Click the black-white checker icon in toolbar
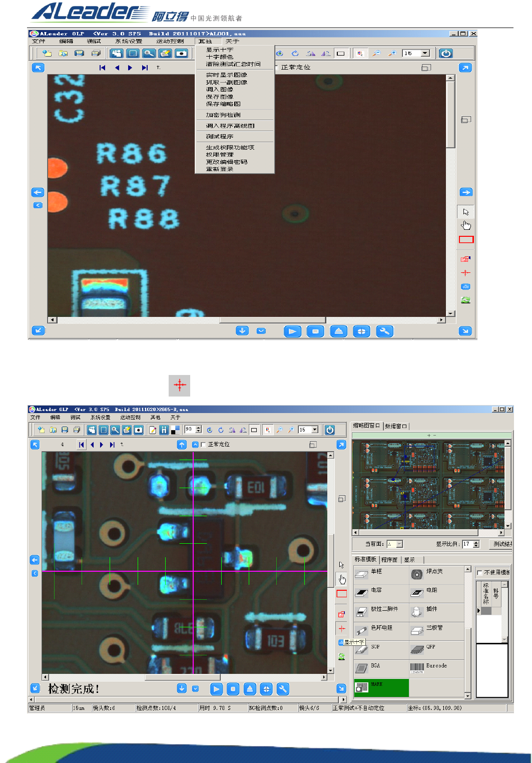Viewport: 532px width, 763px height. (x=175, y=430)
